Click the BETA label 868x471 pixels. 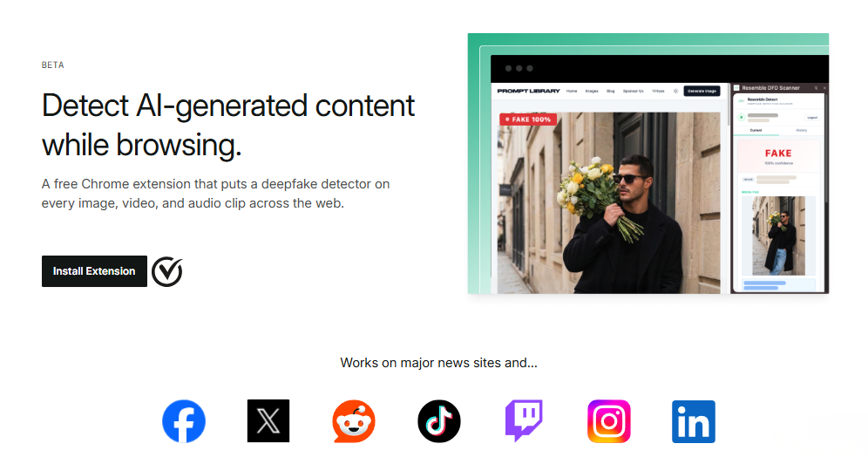click(52, 65)
